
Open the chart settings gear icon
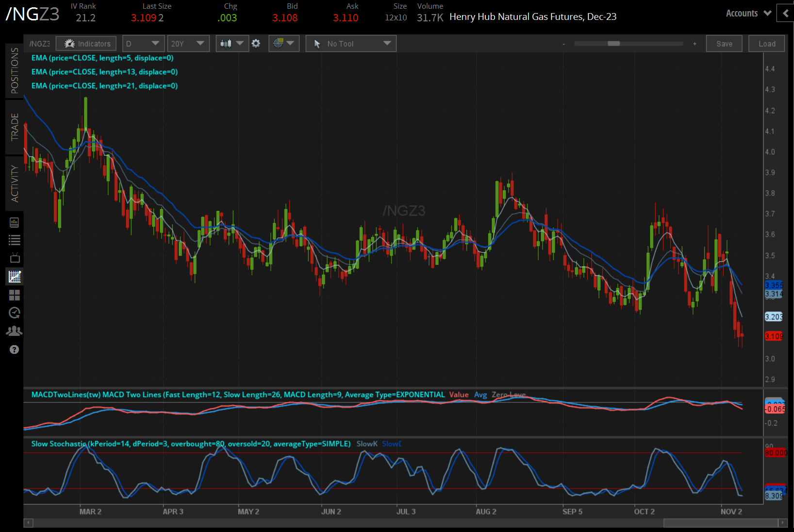(x=256, y=44)
